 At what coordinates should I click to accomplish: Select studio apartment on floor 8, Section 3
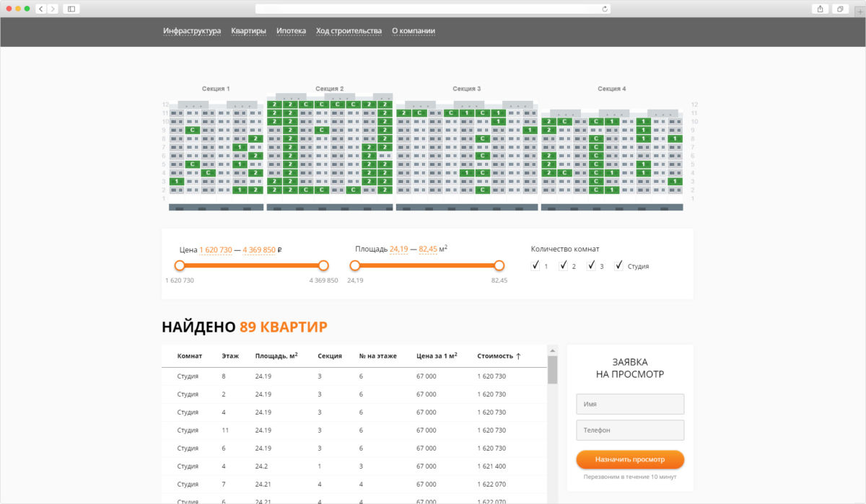coord(483,138)
